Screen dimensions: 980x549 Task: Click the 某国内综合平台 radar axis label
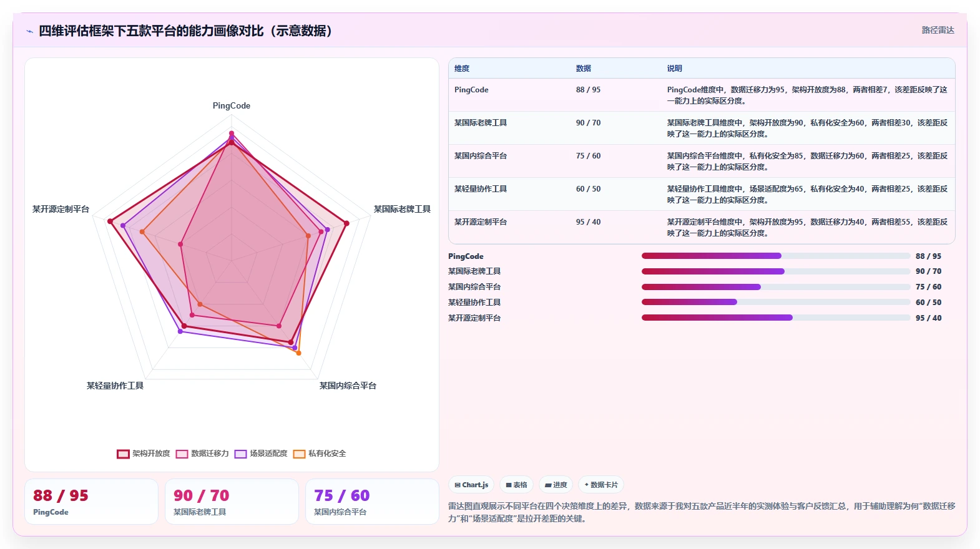pyautogui.click(x=348, y=386)
